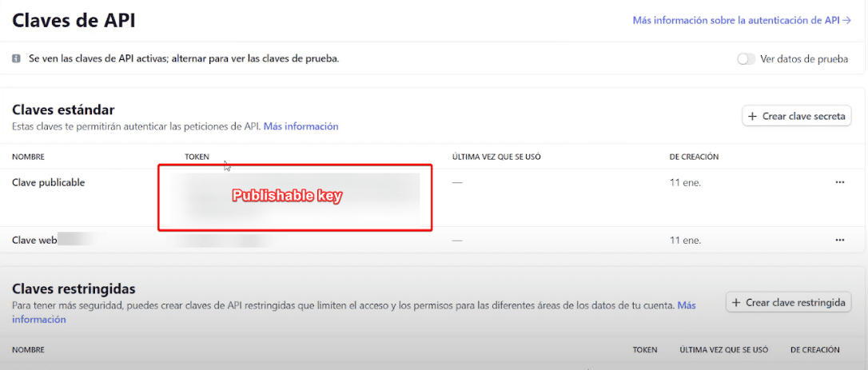Click DE CREACIÓN header in Claves restringidas table

click(814, 349)
